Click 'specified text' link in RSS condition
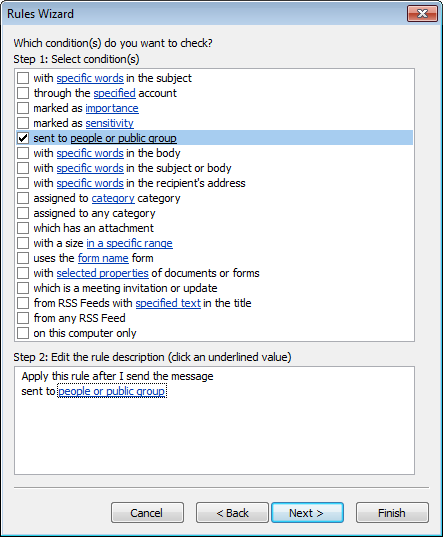Image resolution: width=443 pixels, height=537 pixels. click(x=168, y=303)
